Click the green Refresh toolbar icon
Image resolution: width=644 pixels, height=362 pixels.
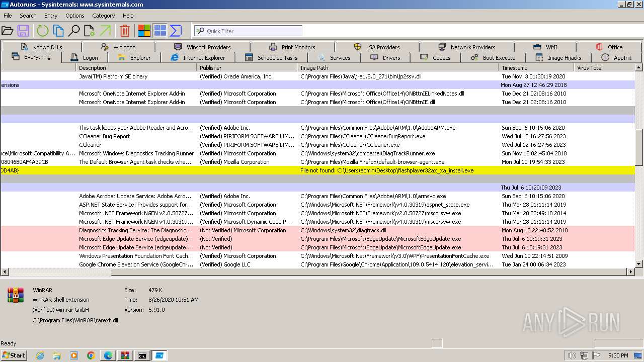(x=42, y=31)
